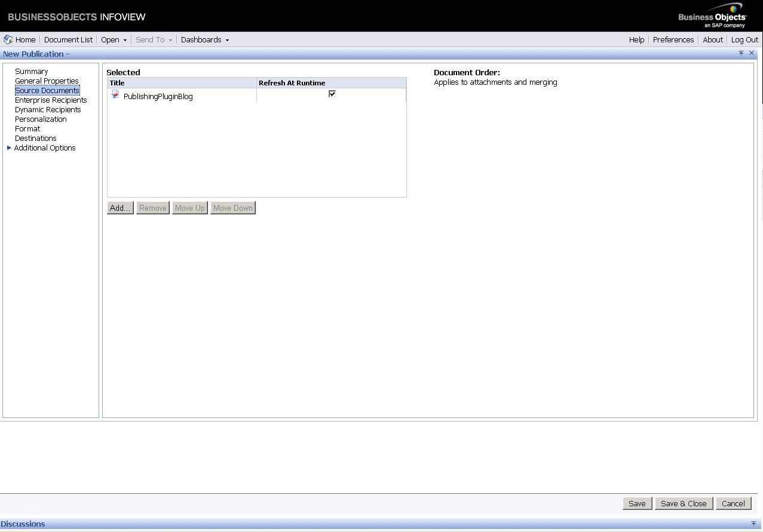
Task: Open the Document List
Action: [69, 40]
